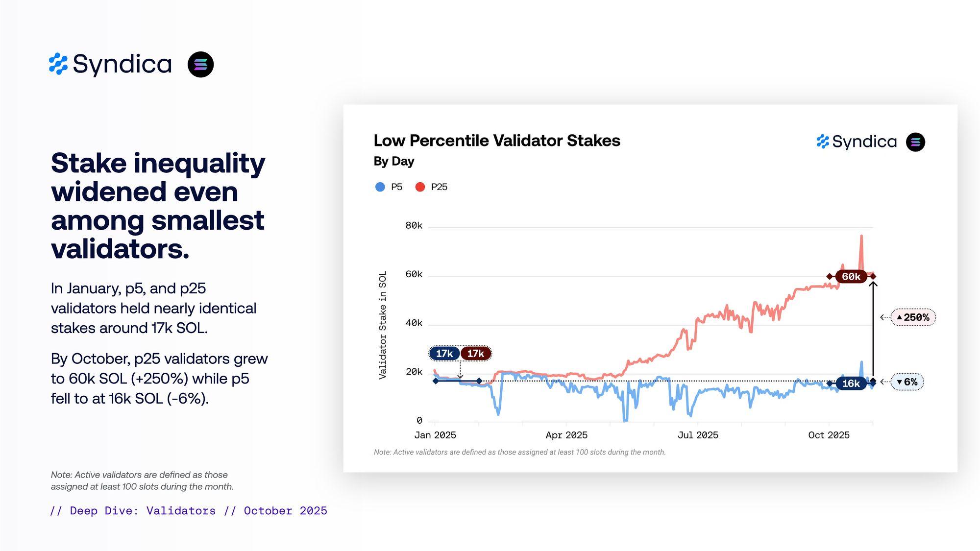Click the "Deep Dive: Validators" footer text
This screenshot has height=551, width=980.
143,511
